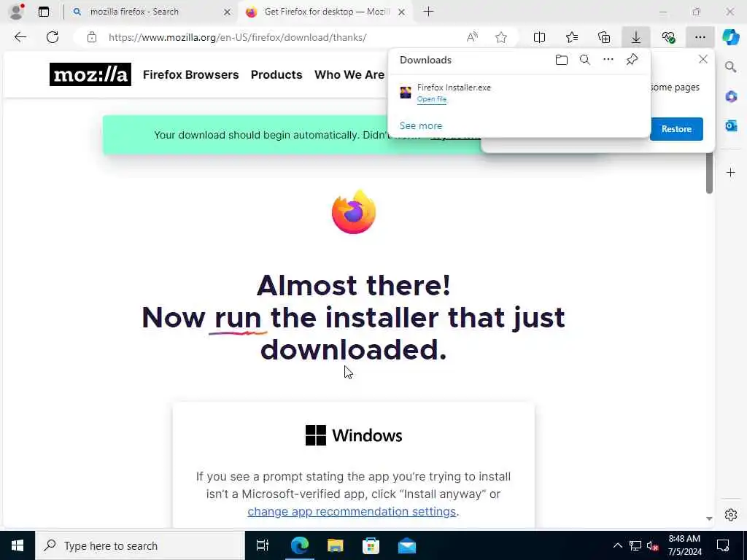Click the mozilla logo
The height and width of the screenshot is (560, 747).
pyautogui.click(x=90, y=74)
